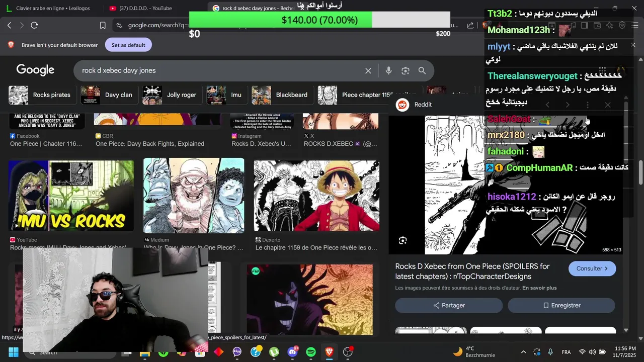The image size is (644, 362).
Task: Open the volume control in the system tray
Action: pos(592,352)
